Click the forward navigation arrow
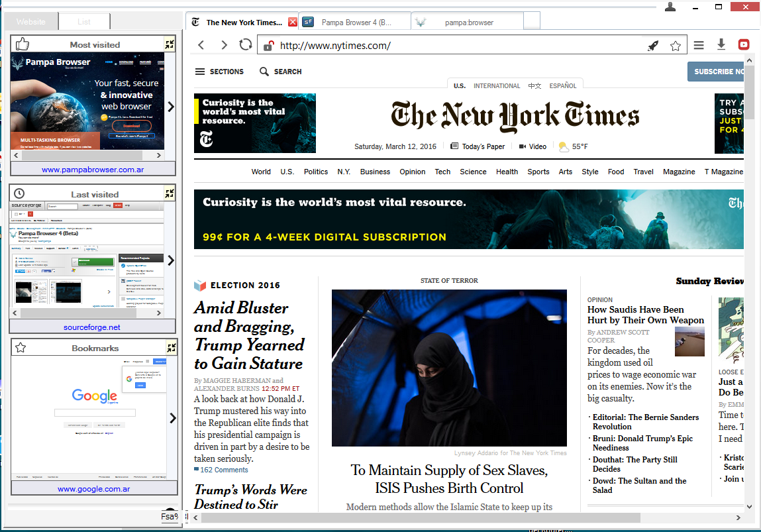Screen dimensions: 761x532 coord(224,45)
